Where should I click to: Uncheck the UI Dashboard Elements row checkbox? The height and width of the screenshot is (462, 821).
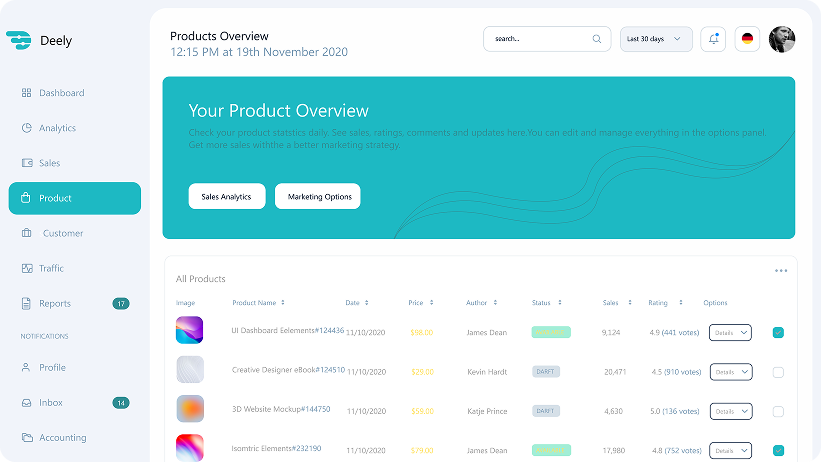coord(778,333)
